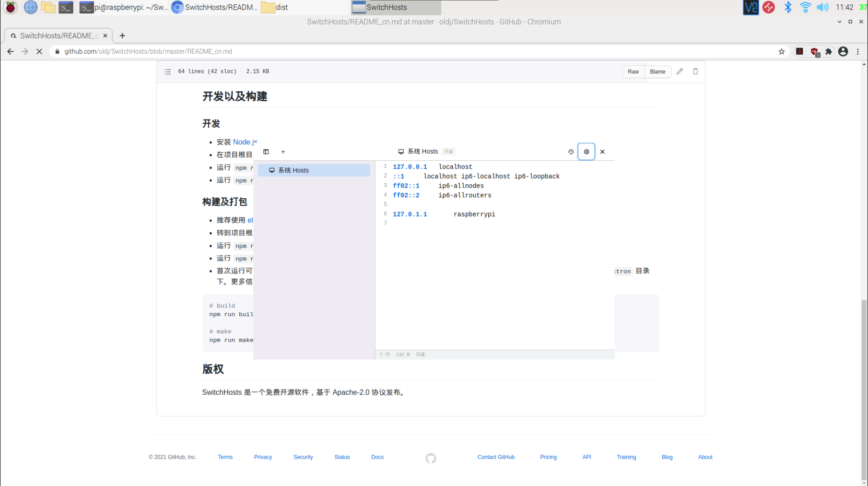This screenshot has width=868, height=486.
Task: Show calendar from 11:42 clock
Action: coord(845,7)
